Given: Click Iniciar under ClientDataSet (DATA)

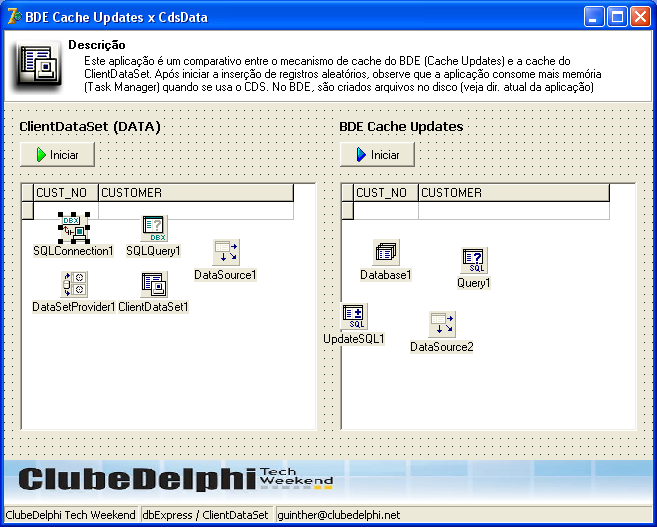Looking at the screenshot, I should pos(57,155).
